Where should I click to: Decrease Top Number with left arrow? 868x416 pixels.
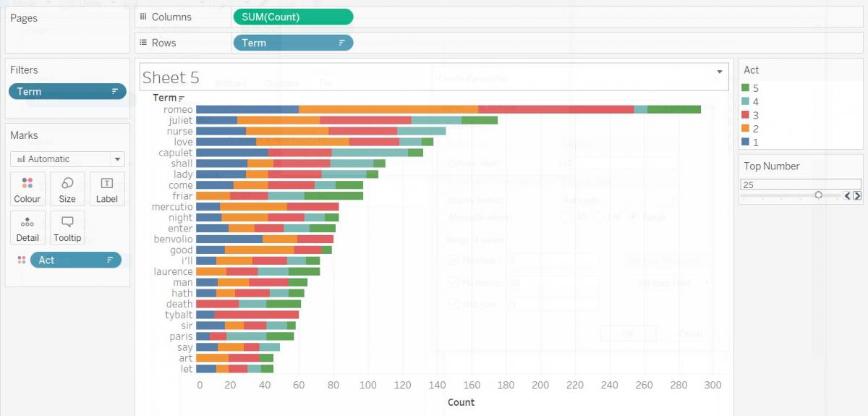click(x=848, y=195)
